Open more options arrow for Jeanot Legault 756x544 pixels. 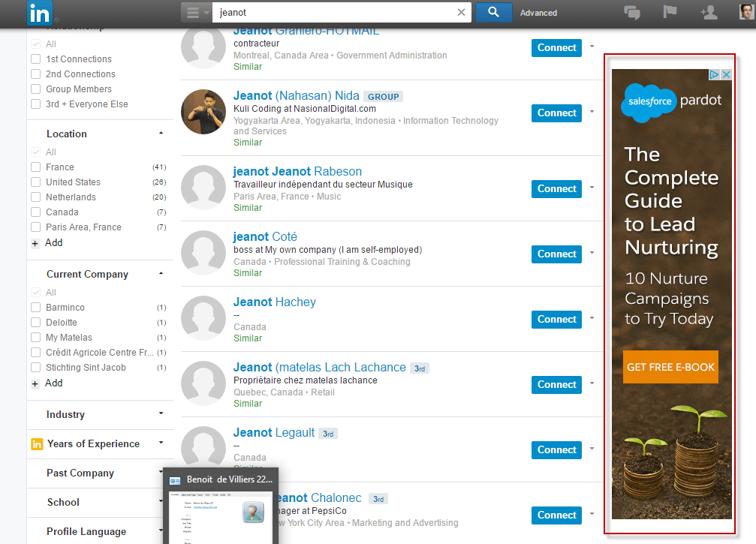tap(592, 449)
